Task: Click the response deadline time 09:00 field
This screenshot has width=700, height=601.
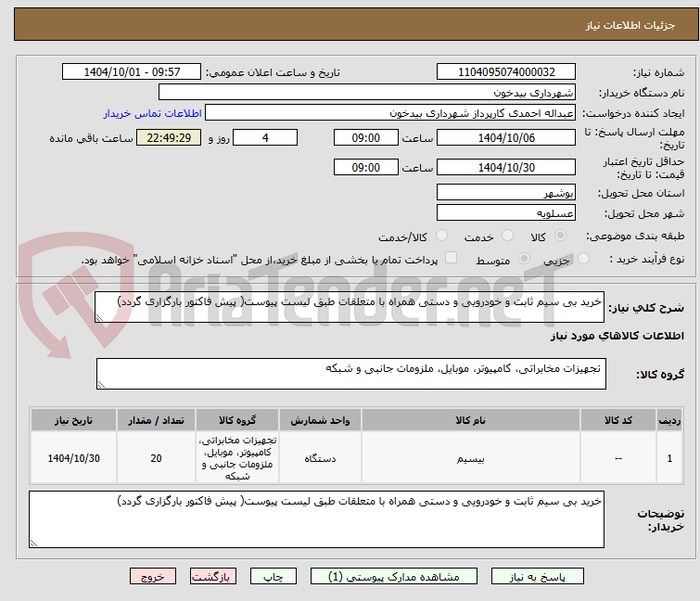Action: point(365,137)
